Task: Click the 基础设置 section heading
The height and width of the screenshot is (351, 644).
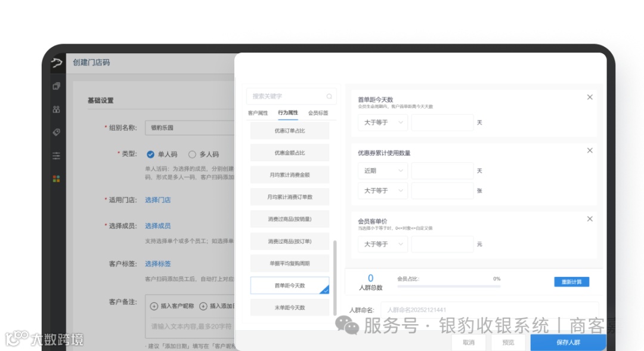Action: click(100, 100)
